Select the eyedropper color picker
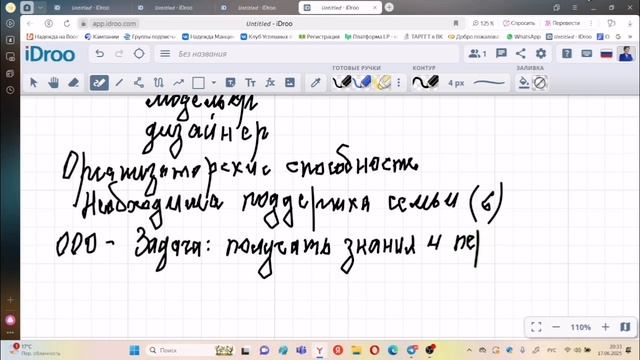 (316, 83)
